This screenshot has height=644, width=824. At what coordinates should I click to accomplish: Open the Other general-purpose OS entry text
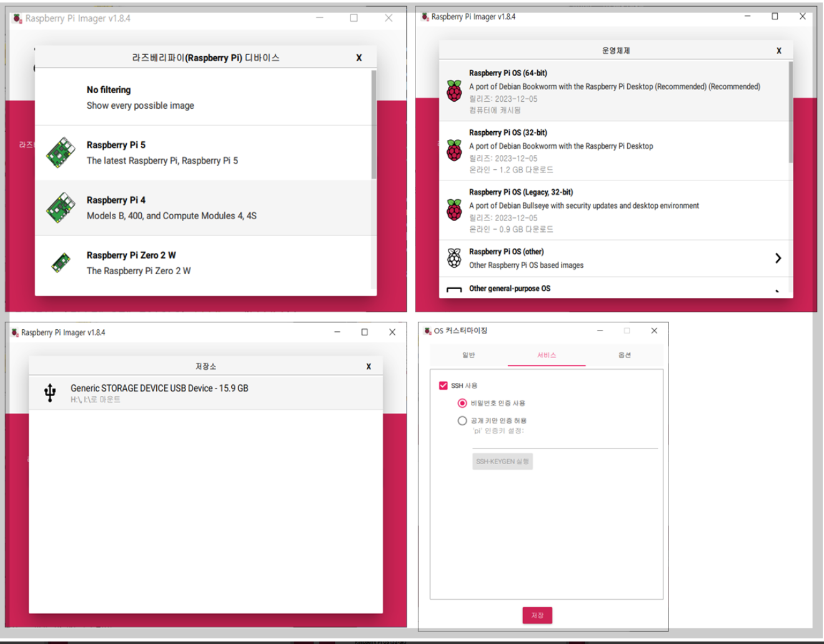coord(510,289)
